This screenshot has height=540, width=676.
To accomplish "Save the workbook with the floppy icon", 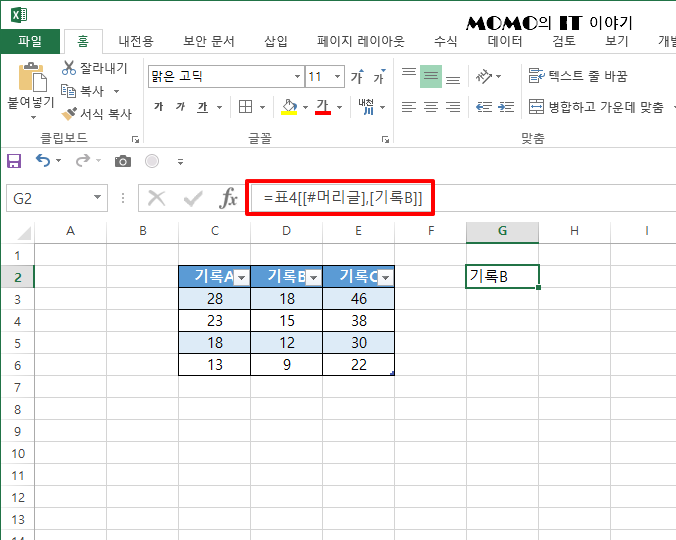I will coord(14,161).
